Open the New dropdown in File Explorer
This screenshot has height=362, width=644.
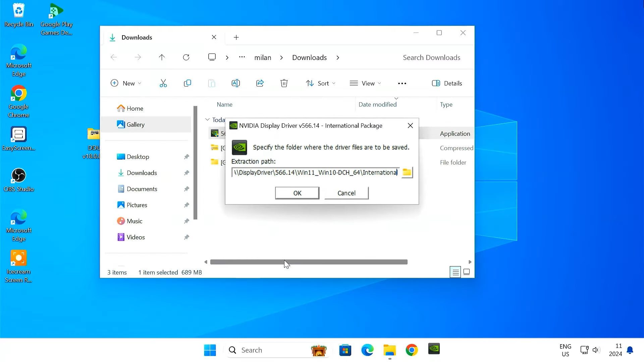[126, 83]
